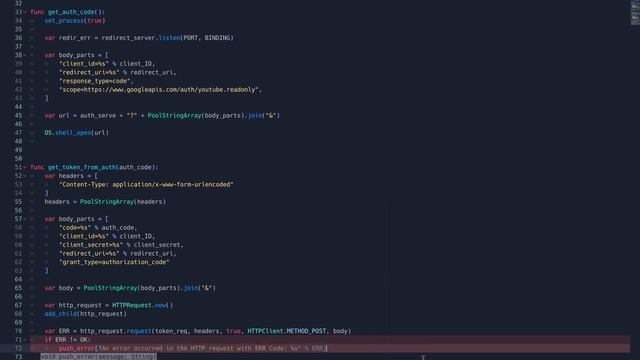This screenshot has height=360, width=640.
Task: Click the url variable declaration on line 45
Action: point(64,116)
